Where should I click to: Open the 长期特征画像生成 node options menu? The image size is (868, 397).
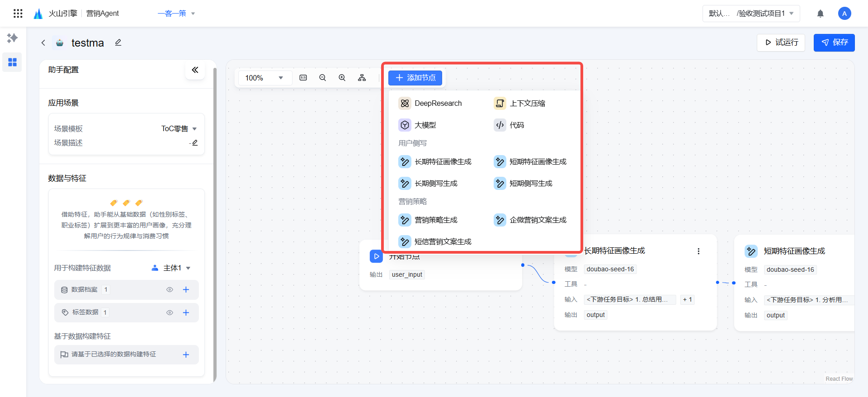click(x=698, y=251)
